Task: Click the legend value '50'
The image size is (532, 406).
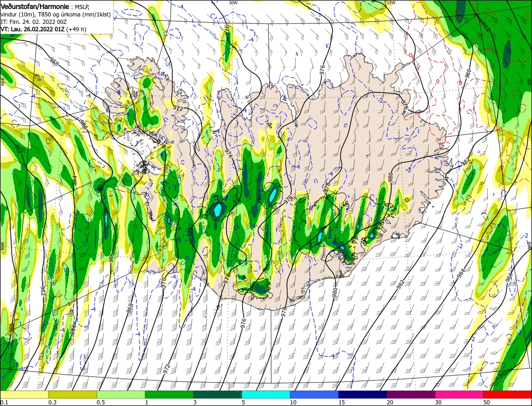Action: click(487, 402)
